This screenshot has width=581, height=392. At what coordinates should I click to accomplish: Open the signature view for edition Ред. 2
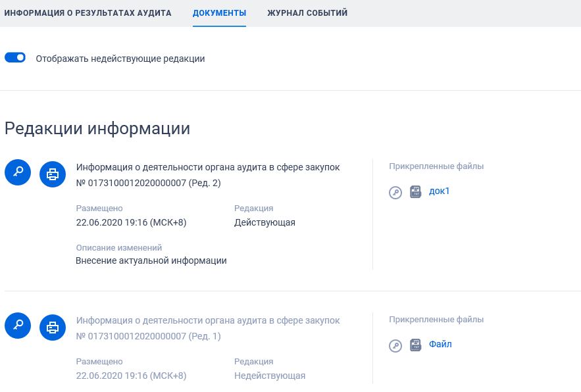(x=18, y=172)
